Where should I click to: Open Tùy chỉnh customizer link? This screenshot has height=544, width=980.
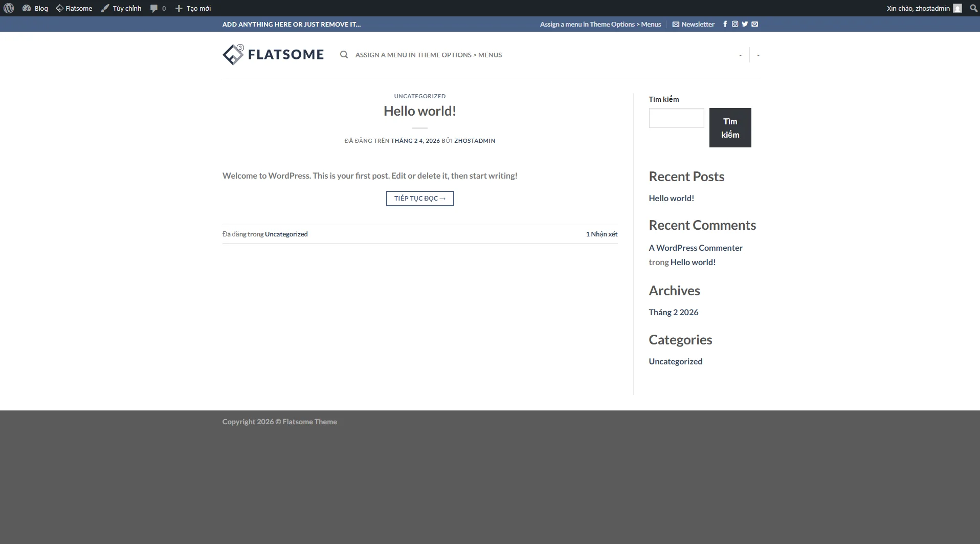[x=121, y=8]
